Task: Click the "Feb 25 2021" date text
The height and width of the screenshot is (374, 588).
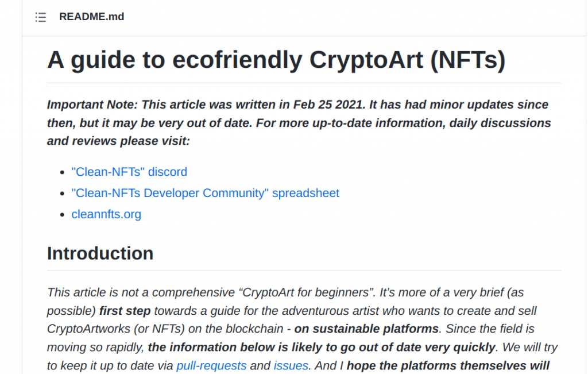Action: click(x=329, y=105)
